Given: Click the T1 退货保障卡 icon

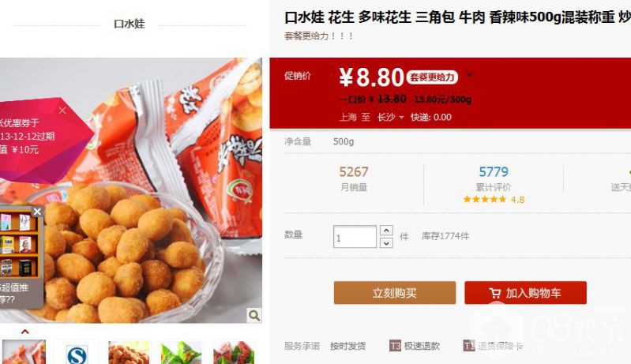Looking at the screenshot, I should pos(469,346).
